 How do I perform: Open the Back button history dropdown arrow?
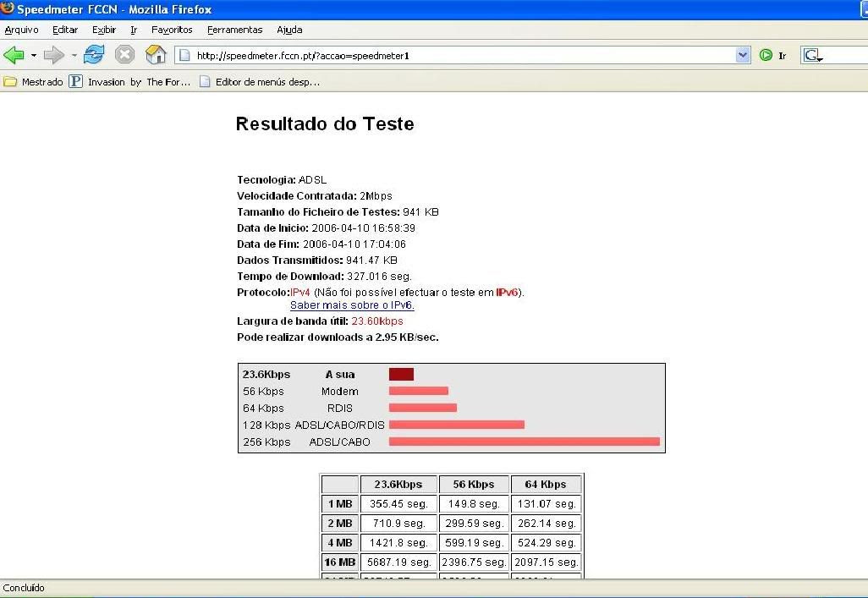(x=34, y=55)
